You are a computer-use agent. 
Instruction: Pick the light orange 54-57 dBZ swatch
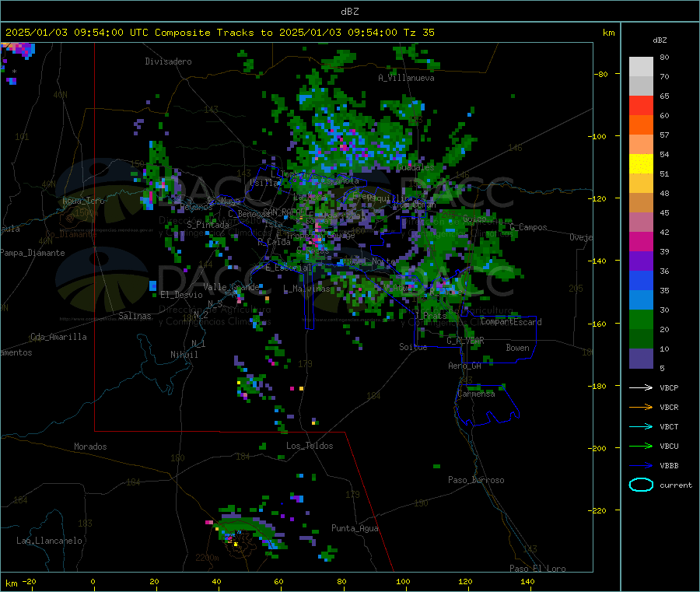pyautogui.click(x=641, y=144)
